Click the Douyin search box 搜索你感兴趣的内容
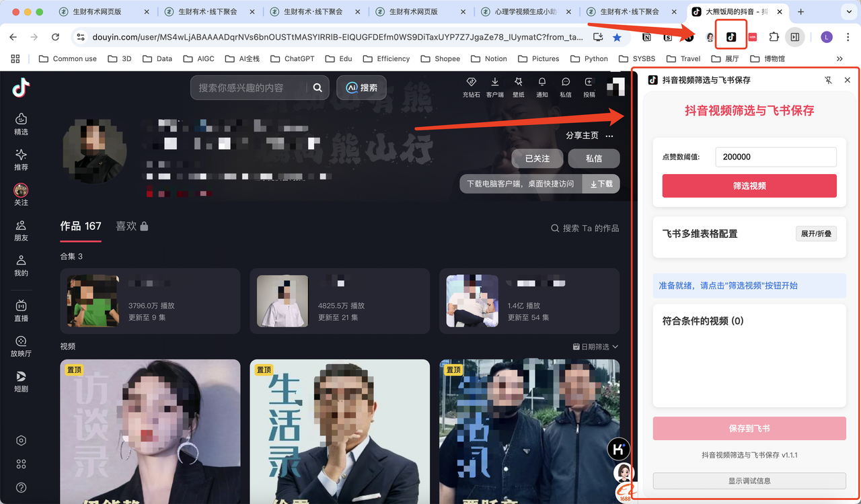The width and height of the screenshot is (861, 504). click(249, 87)
